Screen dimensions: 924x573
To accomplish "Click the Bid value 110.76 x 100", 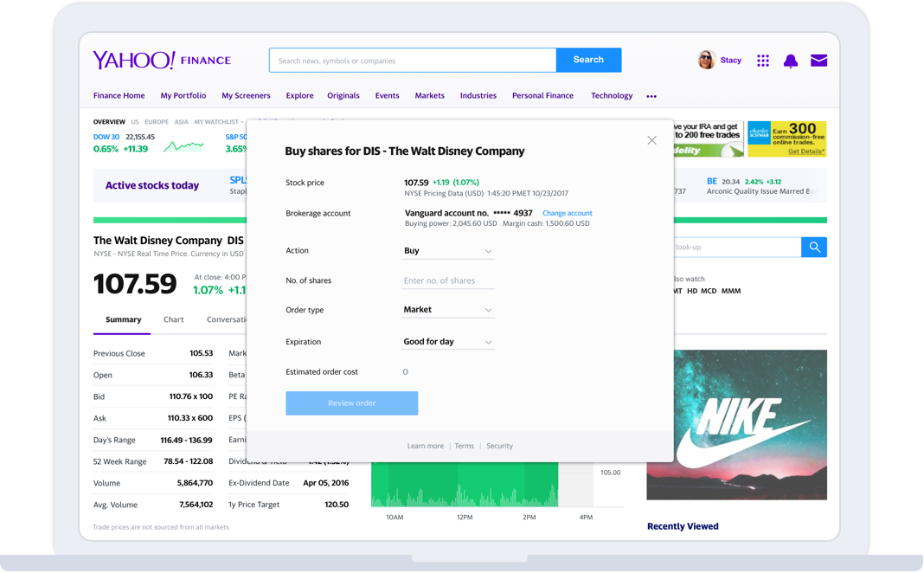I will click(x=191, y=396).
